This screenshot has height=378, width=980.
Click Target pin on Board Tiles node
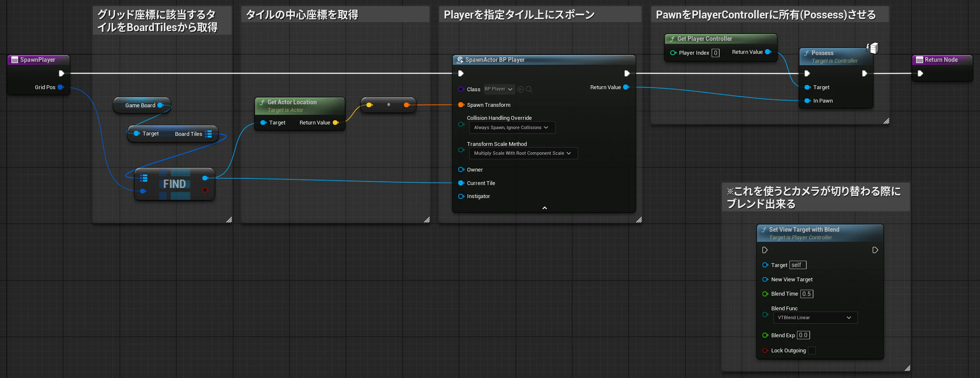point(137,134)
